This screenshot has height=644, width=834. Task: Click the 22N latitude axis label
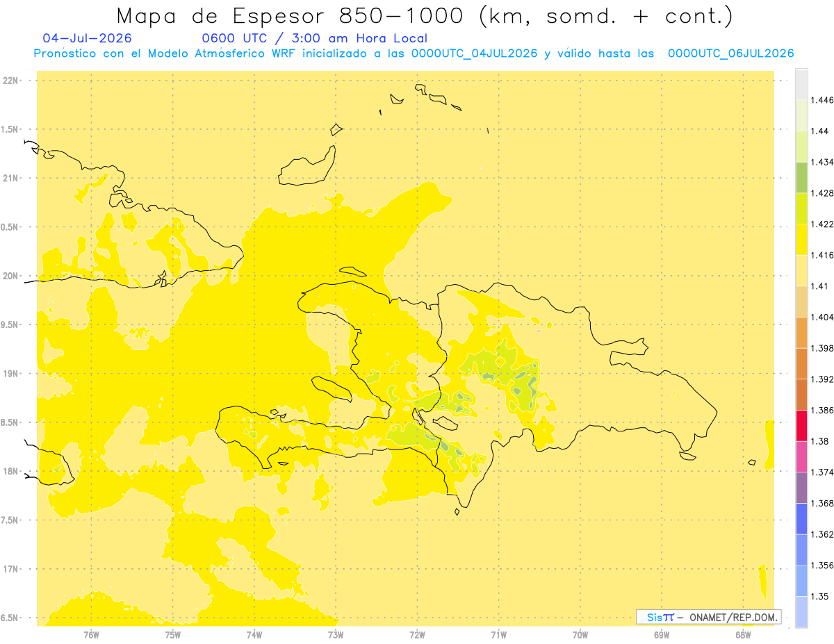click(12, 81)
